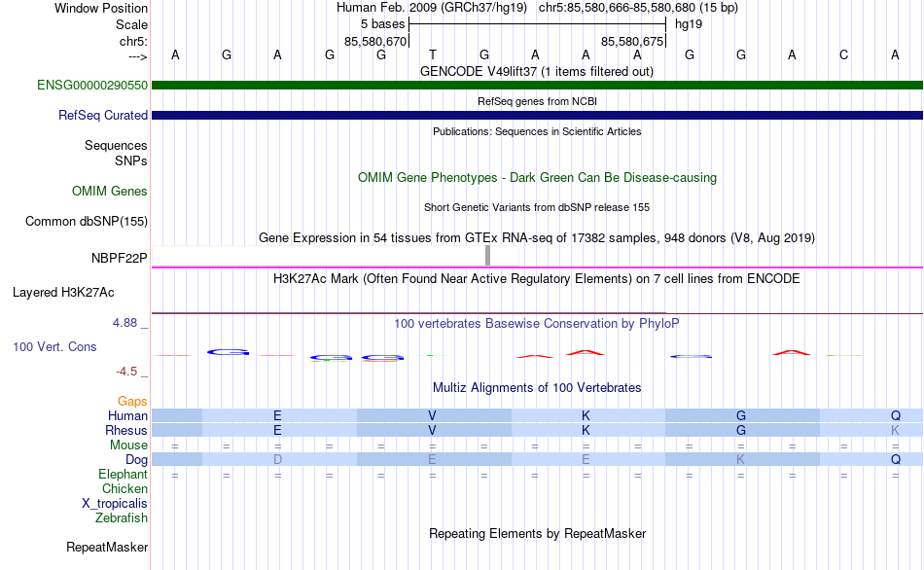924x570 pixels.
Task: Click the GTEx Gene Expression track title
Action: click(537, 237)
